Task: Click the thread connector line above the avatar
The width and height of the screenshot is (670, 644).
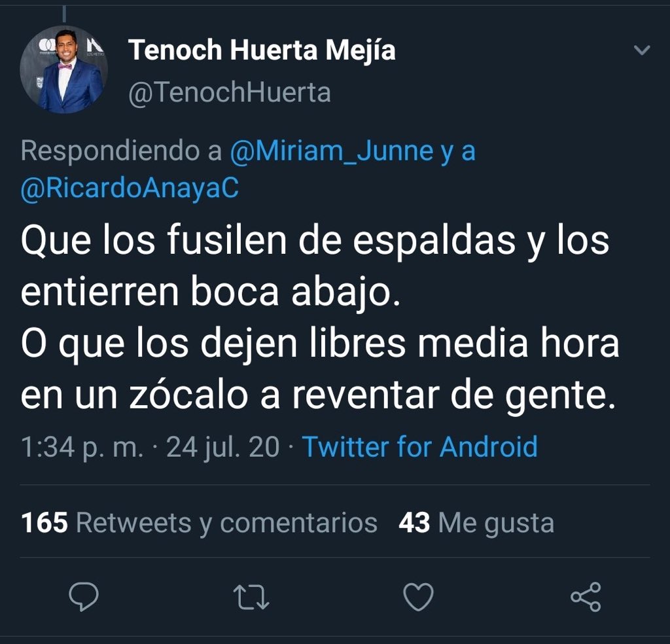Action: [65, 12]
